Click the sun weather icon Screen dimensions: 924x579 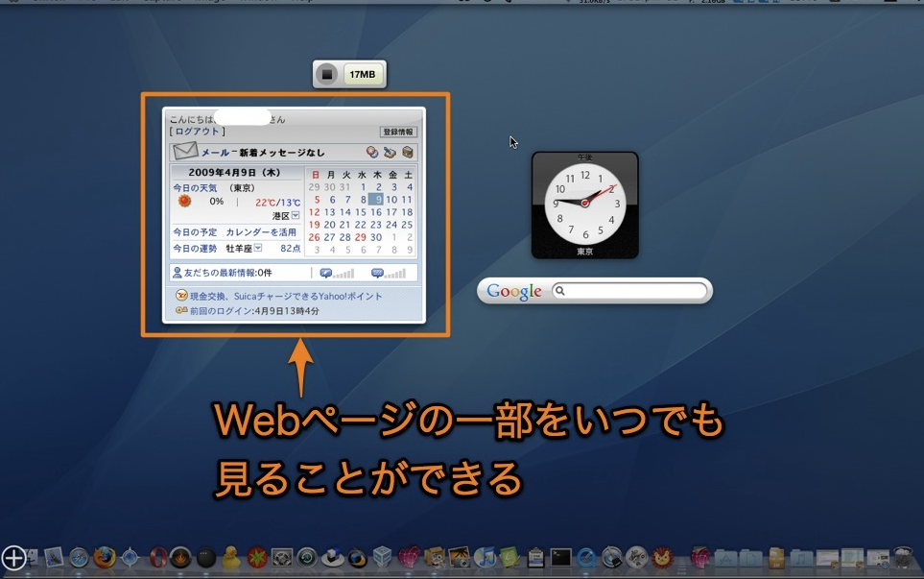click(184, 201)
